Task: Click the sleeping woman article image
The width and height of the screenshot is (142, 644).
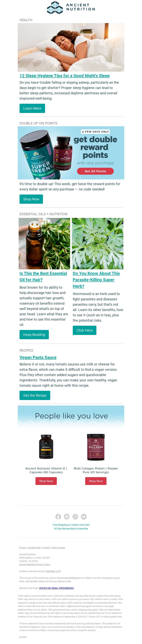Action: tap(71, 47)
